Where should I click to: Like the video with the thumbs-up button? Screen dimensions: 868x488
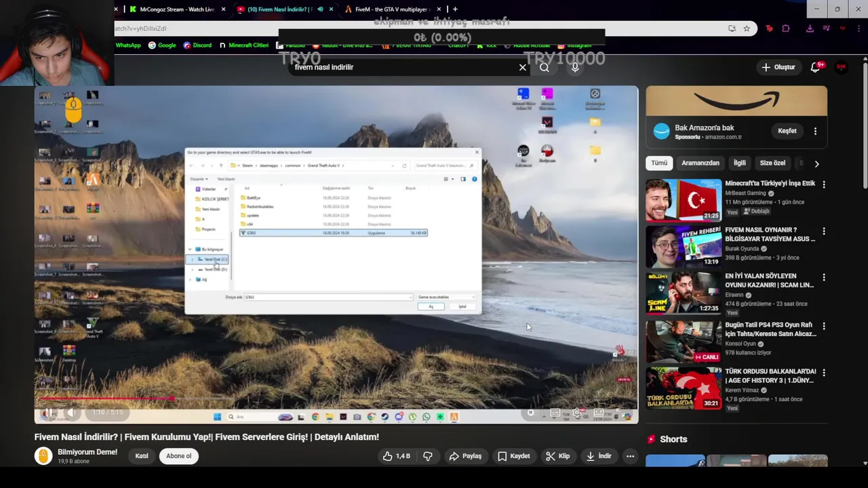coord(396,456)
